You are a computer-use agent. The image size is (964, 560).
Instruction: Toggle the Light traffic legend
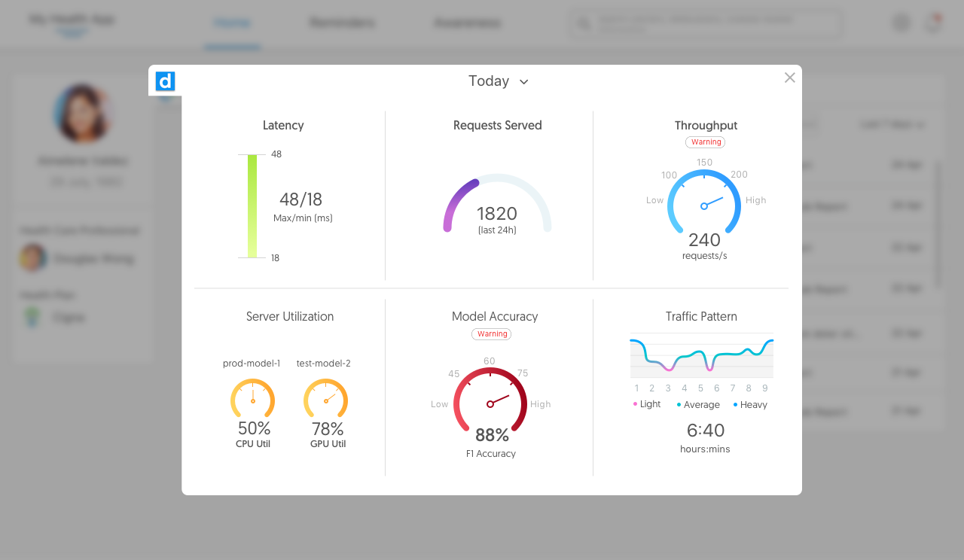point(645,403)
